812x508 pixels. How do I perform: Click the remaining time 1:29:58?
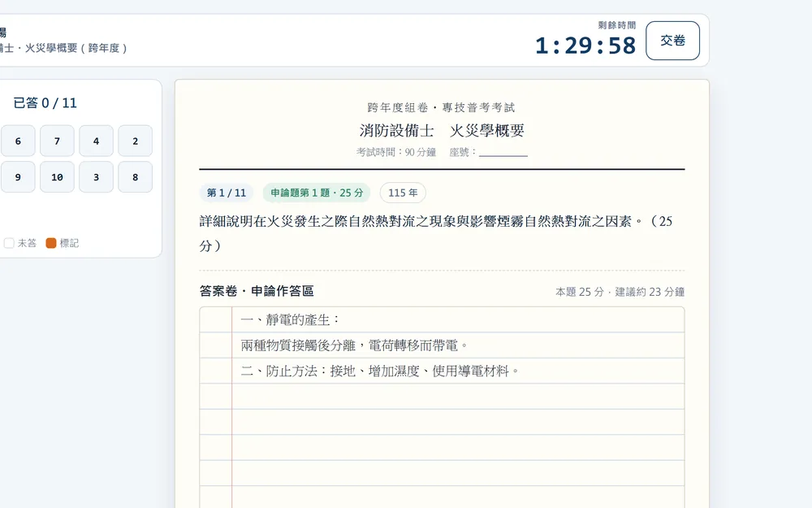click(x=585, y=46)
